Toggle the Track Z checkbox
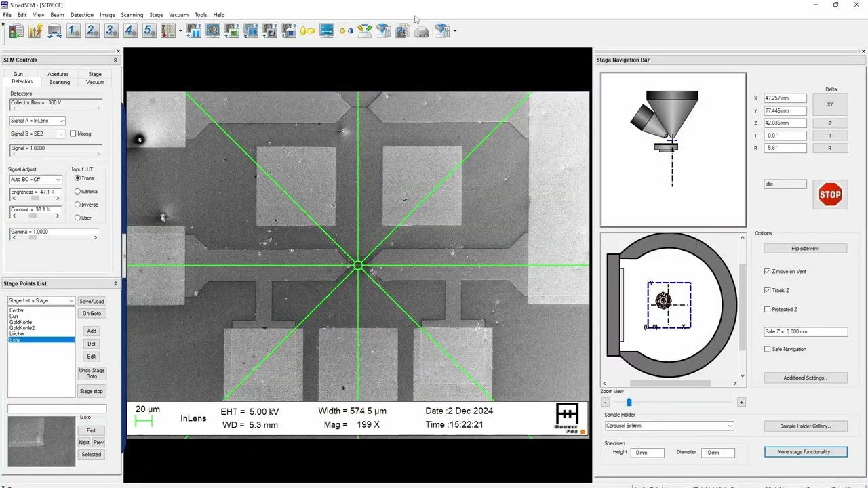Viewport: 868px width, 488px height. coord(768,291)
